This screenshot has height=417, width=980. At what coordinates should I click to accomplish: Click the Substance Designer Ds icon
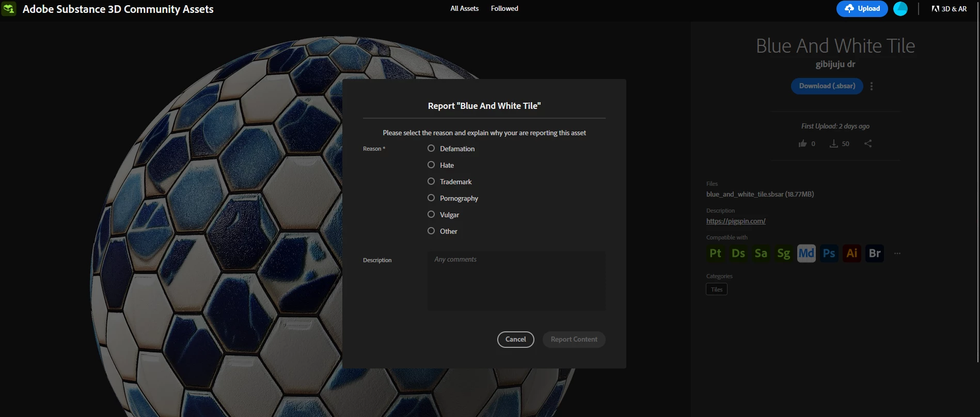click(x=738, y=253)
